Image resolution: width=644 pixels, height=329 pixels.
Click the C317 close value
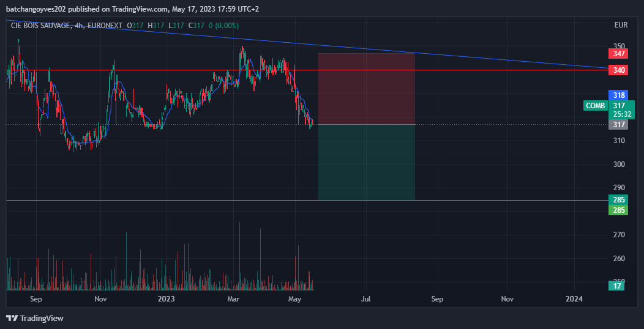(x=197, y=26)
